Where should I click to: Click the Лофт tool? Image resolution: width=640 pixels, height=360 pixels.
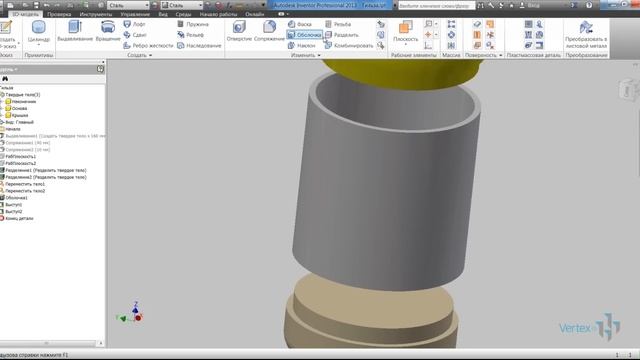point(134,24)
